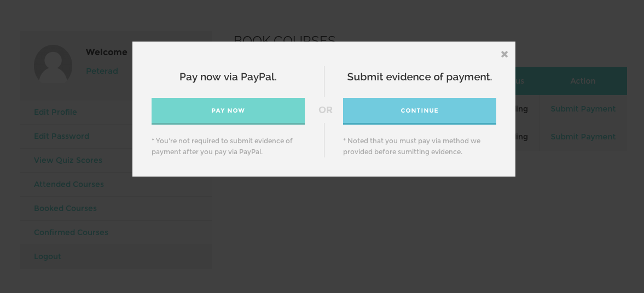Show Confirmed Courses list
Screen dimensions: 644x293
pyautogui.click(x=71, y=232)
